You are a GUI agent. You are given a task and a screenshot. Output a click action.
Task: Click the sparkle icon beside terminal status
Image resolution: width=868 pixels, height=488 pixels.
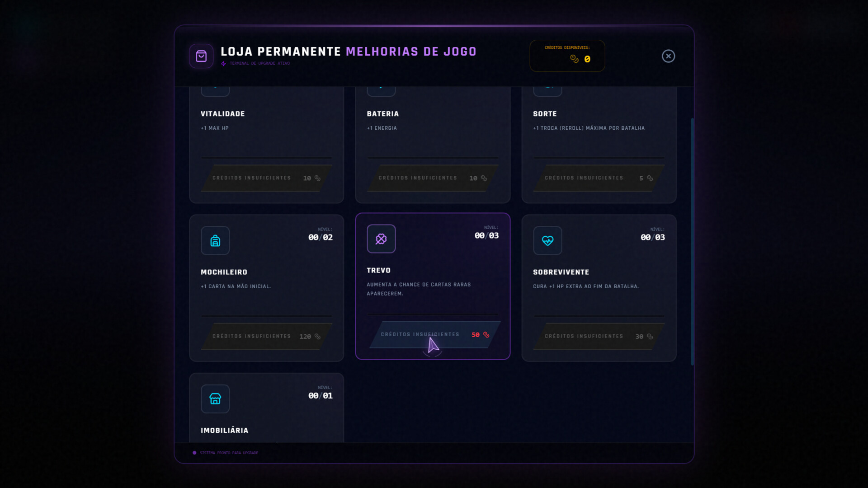223,64
